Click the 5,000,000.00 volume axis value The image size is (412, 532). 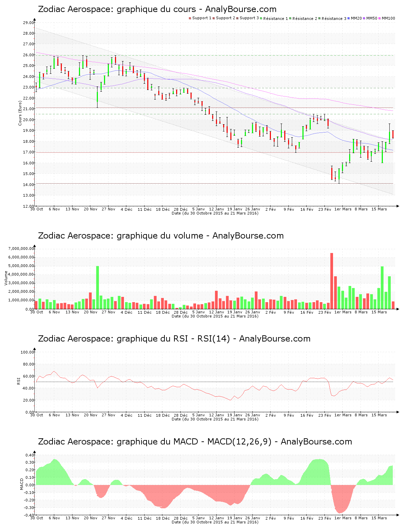(x=21, y=266)
